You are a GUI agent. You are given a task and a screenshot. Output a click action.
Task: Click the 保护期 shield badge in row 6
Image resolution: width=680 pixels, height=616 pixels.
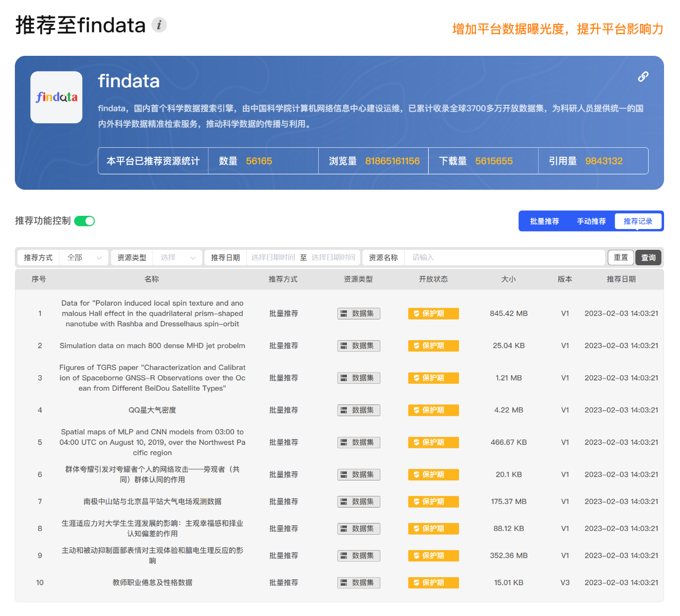point(433,475)
